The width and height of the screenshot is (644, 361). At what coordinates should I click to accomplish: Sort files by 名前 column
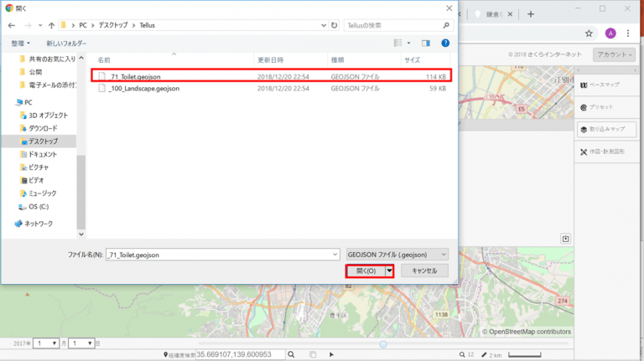[x=104, y=60]
